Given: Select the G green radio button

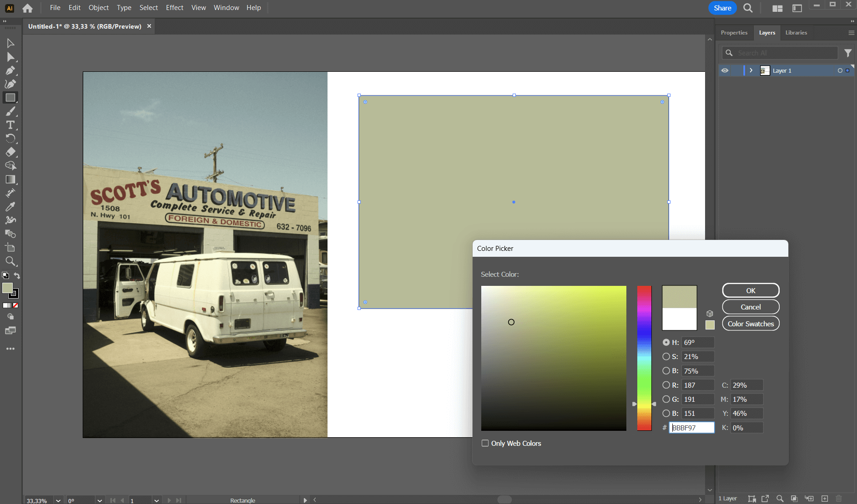Looking at the screenshot, I should click(x=666, y=399).
